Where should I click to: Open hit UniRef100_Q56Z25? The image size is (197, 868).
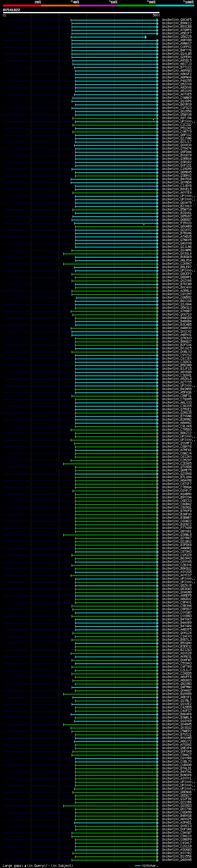pos(177,37)
